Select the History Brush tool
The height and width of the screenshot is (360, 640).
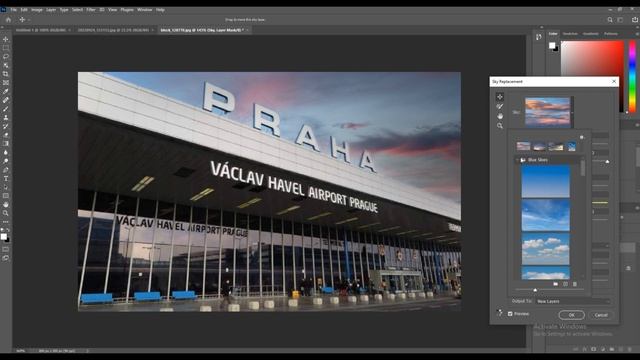[6, 126]
